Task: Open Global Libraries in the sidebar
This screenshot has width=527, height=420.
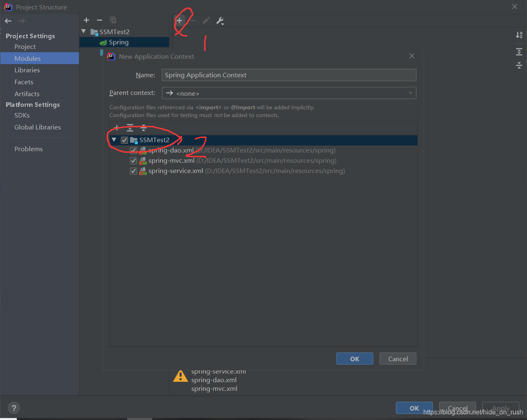Action: coord(37,127)
